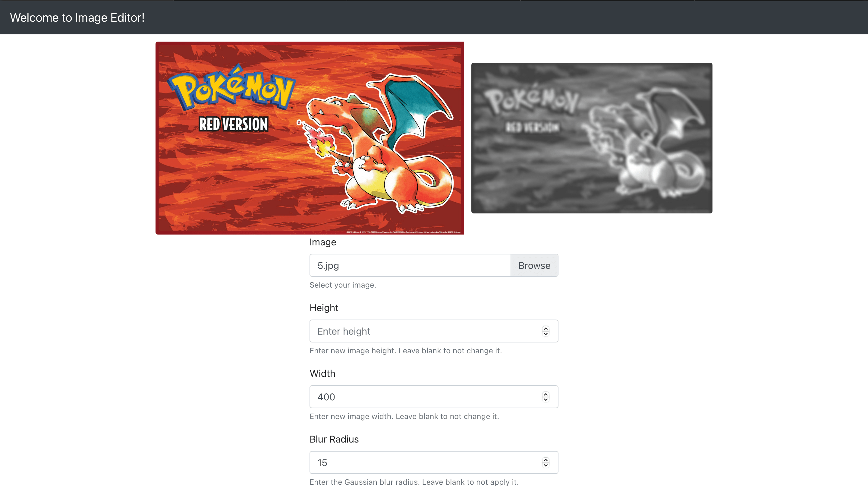Click the Height field label

(324, 308)
